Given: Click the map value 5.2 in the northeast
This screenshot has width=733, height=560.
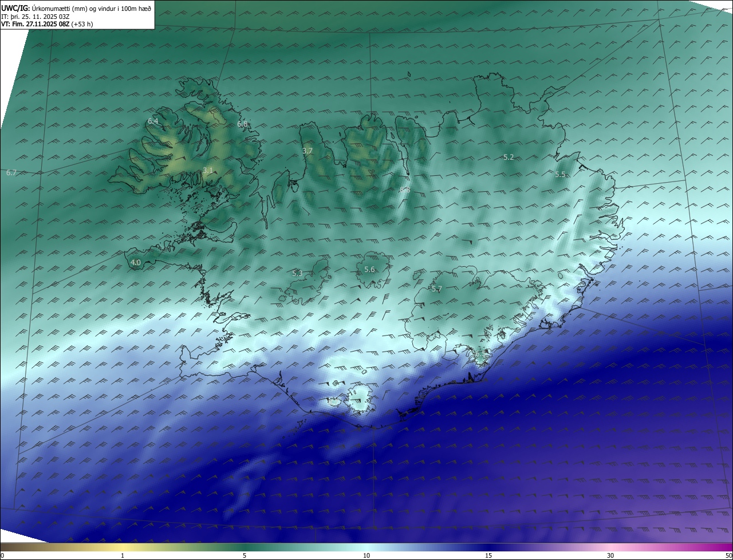Looking at the screenshot, I should [509, 157].
